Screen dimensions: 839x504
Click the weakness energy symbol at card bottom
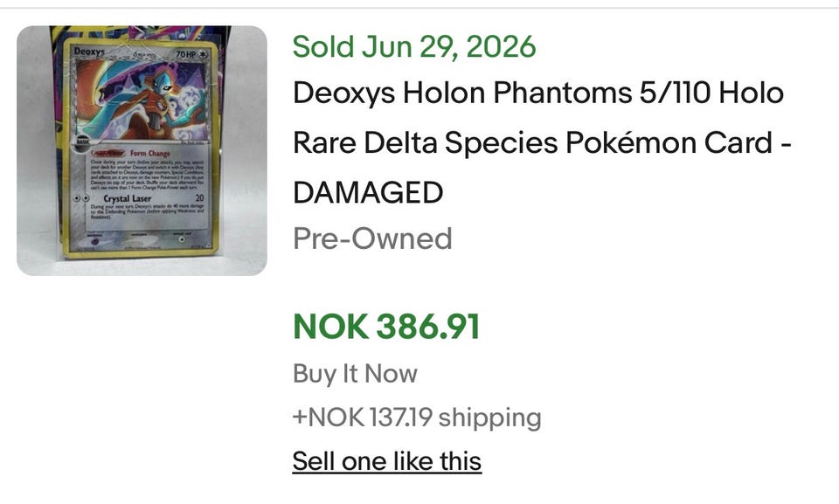coord(95,242)
